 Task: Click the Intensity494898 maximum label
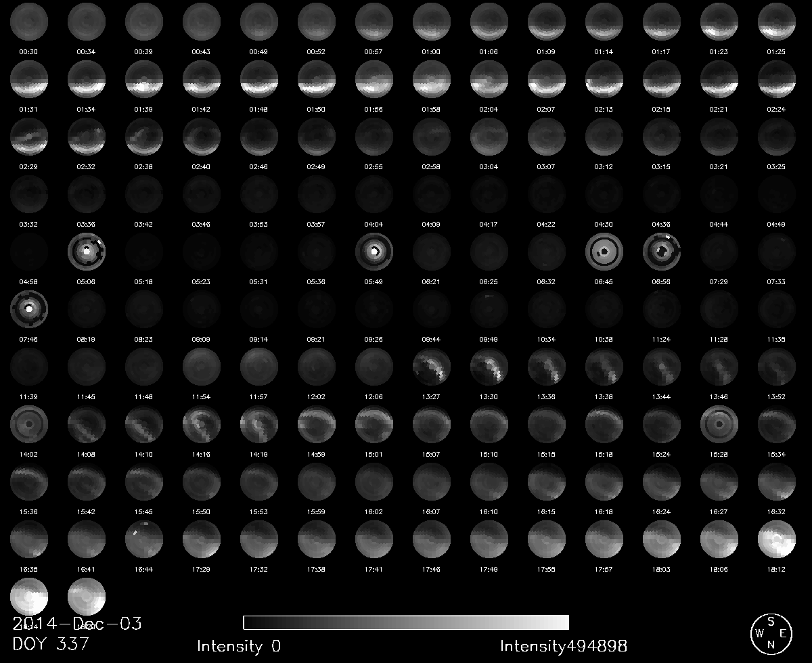click(x=564, y=646)
